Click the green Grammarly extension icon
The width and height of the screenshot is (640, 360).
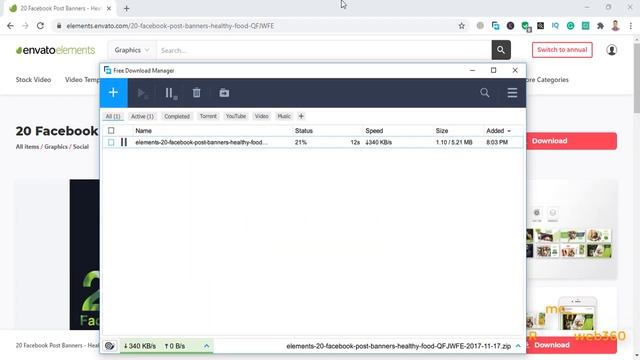570,26
